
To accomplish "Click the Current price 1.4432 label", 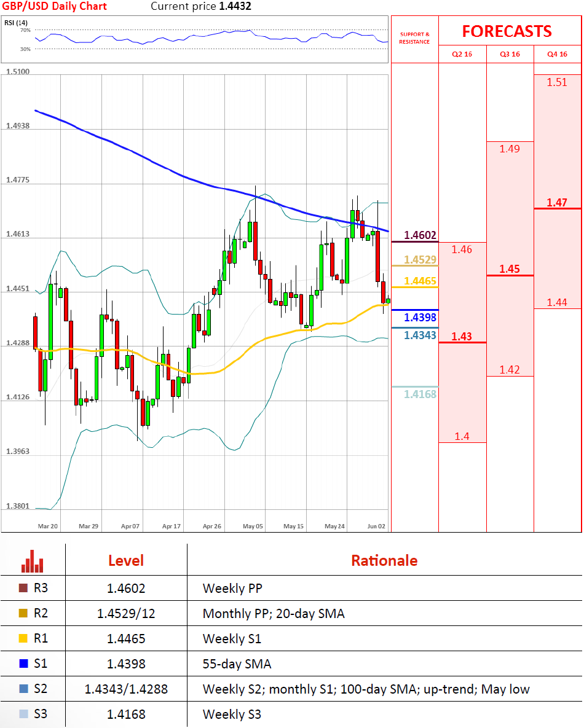I will (200, 7).
